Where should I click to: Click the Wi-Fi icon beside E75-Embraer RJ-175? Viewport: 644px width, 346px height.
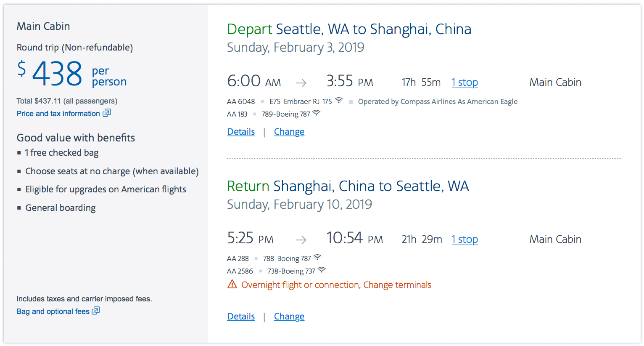[339, 101]
